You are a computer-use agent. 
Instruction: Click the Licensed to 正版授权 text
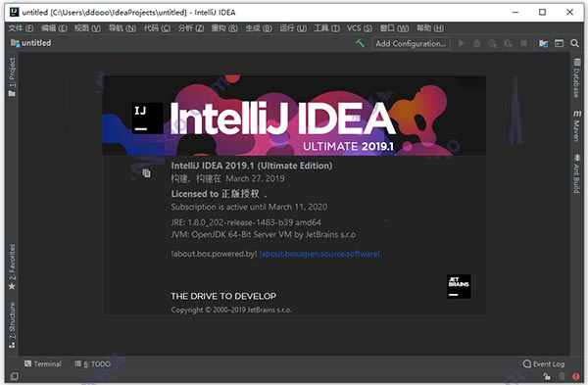coord(219,194)
